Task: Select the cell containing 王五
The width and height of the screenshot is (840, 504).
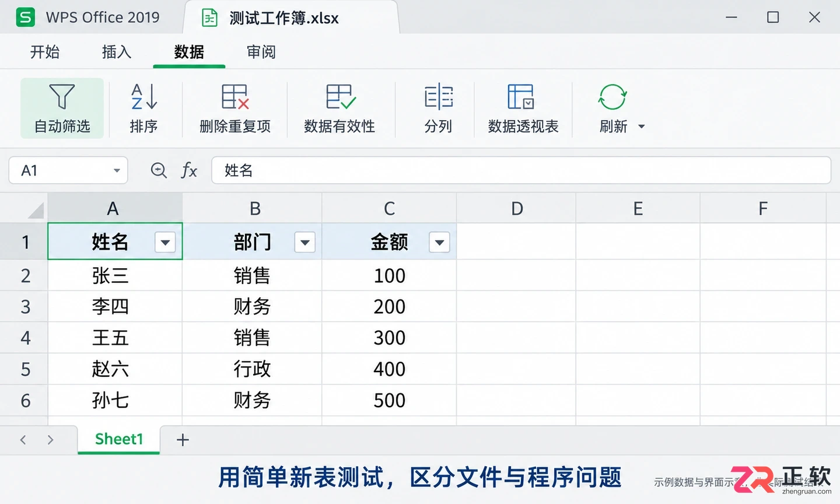Action: coord(115,338)
